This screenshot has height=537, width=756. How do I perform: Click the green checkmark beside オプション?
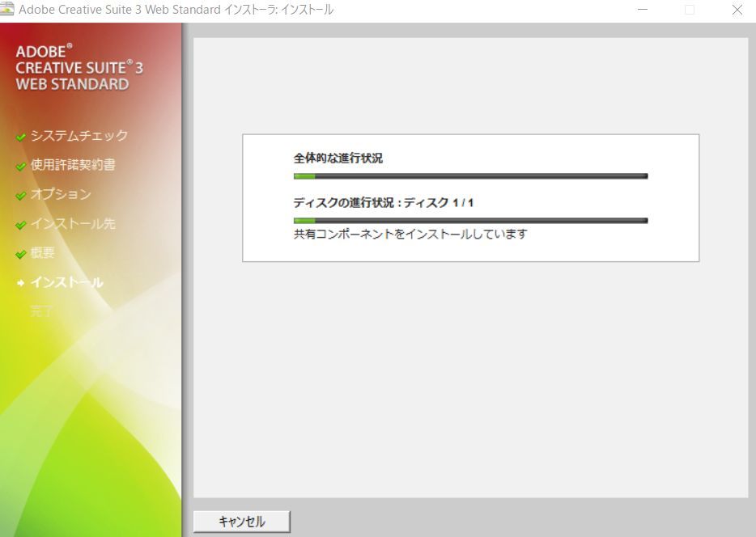[x=23, y=194]
